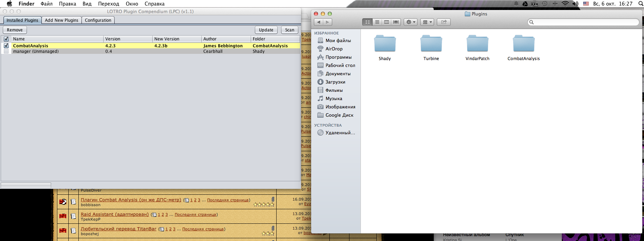Open Музыка in Finder sidebar
This screenshot has height=241, width=644.
334,98
